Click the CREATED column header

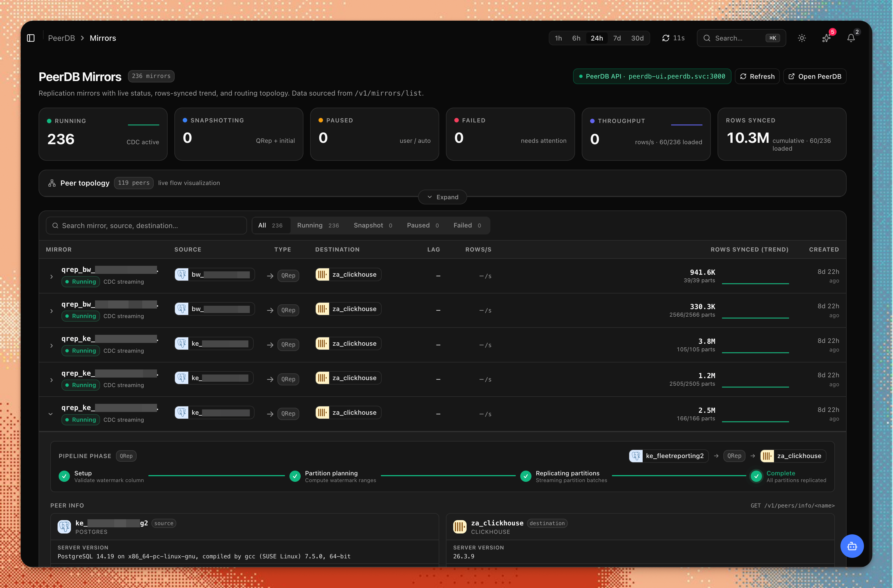click(824, 250)
